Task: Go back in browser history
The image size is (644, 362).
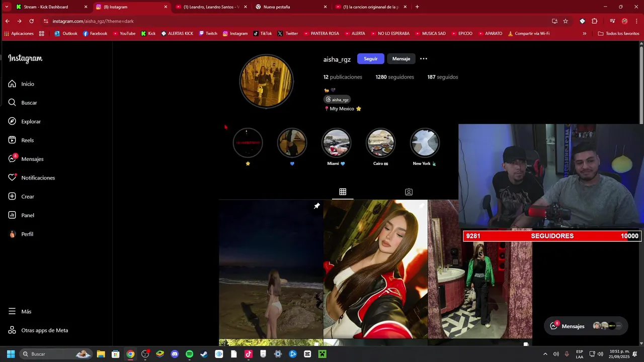Action: [7, 21]
